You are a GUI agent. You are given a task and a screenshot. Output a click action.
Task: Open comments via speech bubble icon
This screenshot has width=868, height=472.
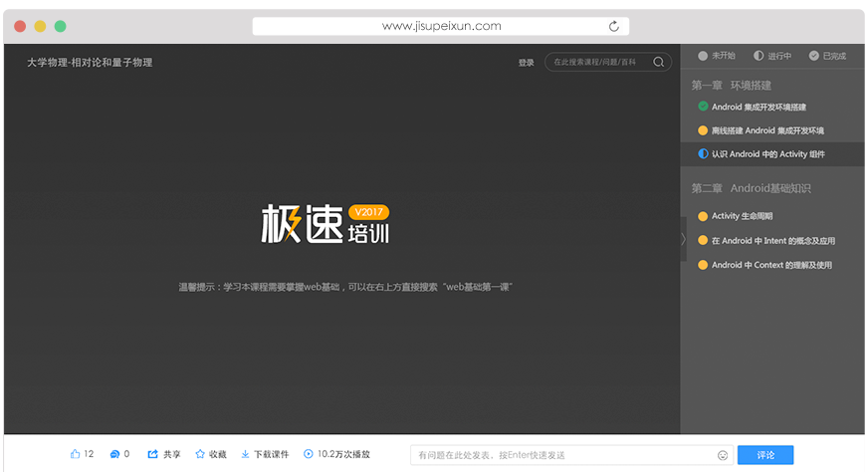[114, 454]
